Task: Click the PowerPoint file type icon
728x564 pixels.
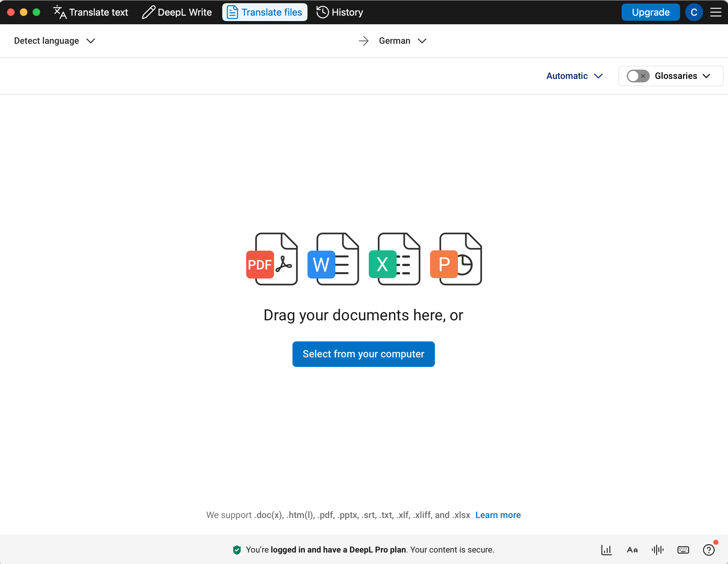Action: [456, 259]
